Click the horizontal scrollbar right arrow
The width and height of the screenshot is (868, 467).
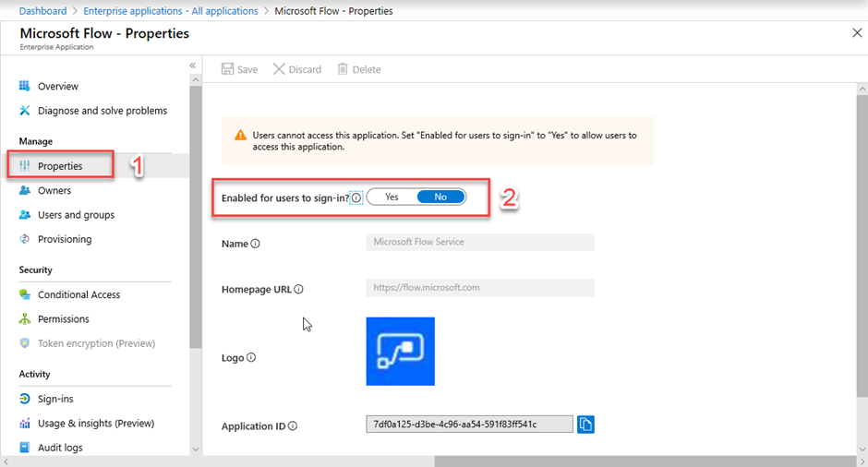pos(862,461)
